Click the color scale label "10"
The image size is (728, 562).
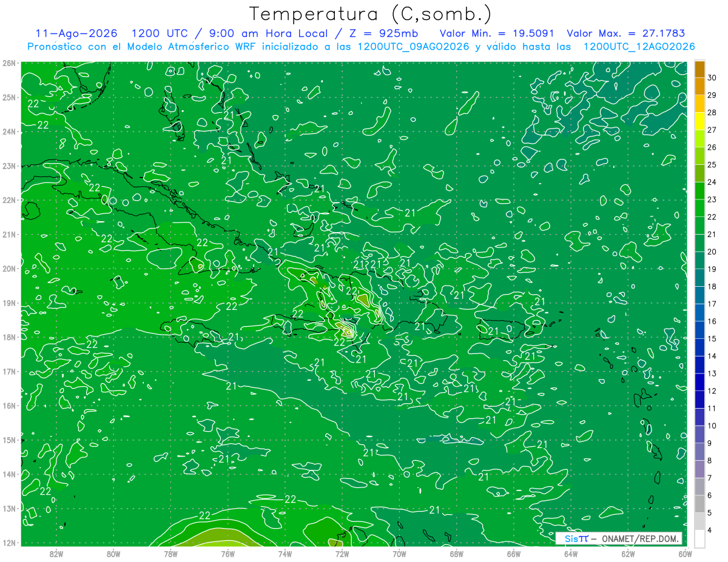712,426
